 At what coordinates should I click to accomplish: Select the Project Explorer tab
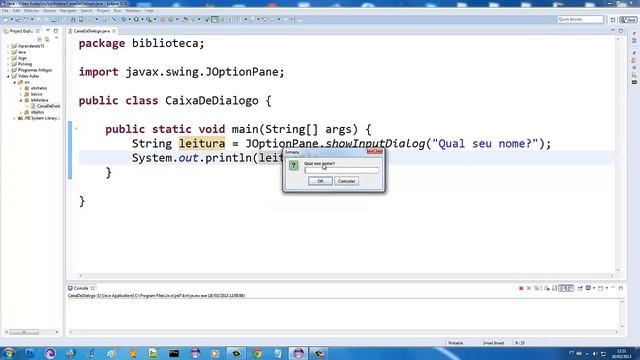[x=21, y=31]
